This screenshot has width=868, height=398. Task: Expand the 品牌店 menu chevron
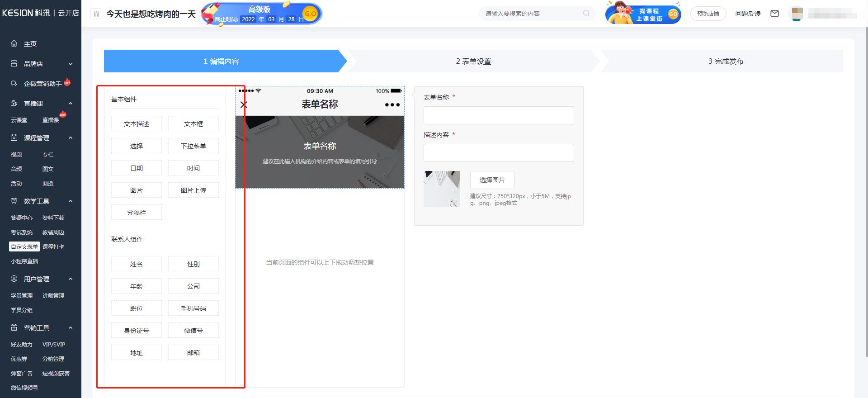coord(71,64)
